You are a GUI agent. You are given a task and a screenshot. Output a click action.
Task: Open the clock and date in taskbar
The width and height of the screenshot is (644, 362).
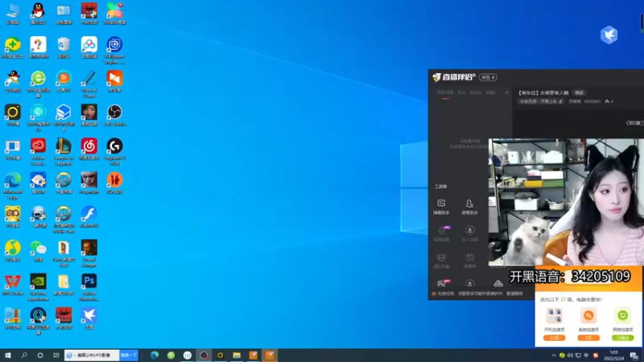[613, 356]
